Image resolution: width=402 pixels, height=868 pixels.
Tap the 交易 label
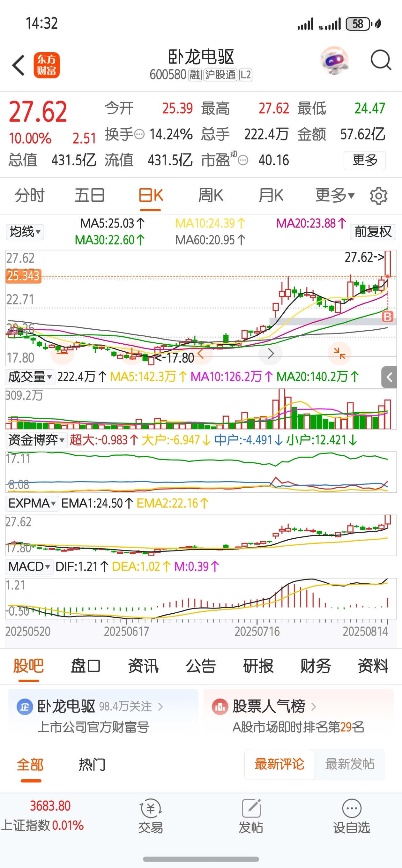tap(150, 827)
